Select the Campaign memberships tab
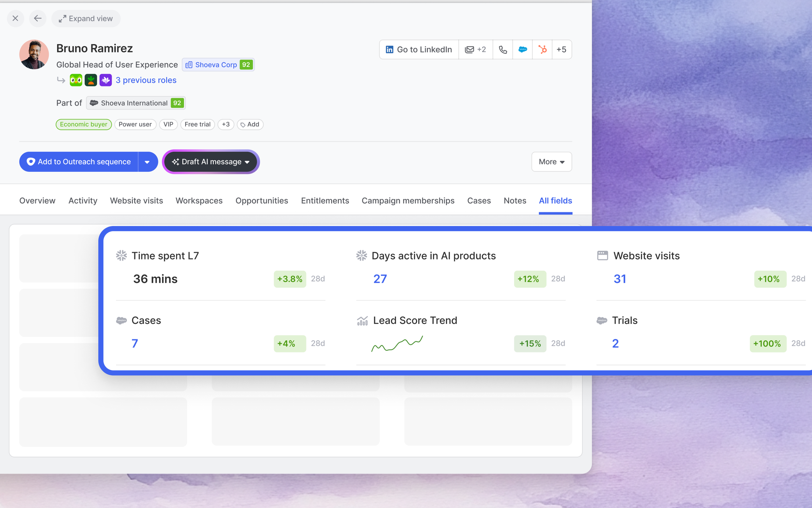The image size is (812, 508). coord(408,201)
